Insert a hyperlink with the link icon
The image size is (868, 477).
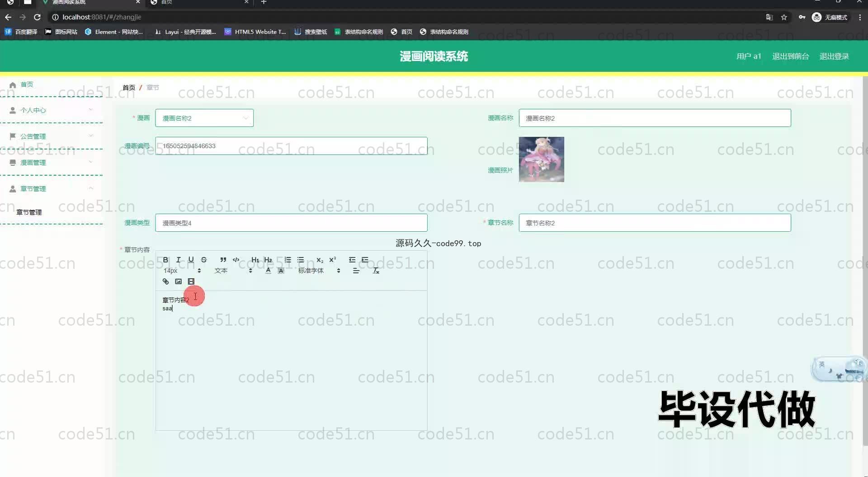(x=165, y=281)
